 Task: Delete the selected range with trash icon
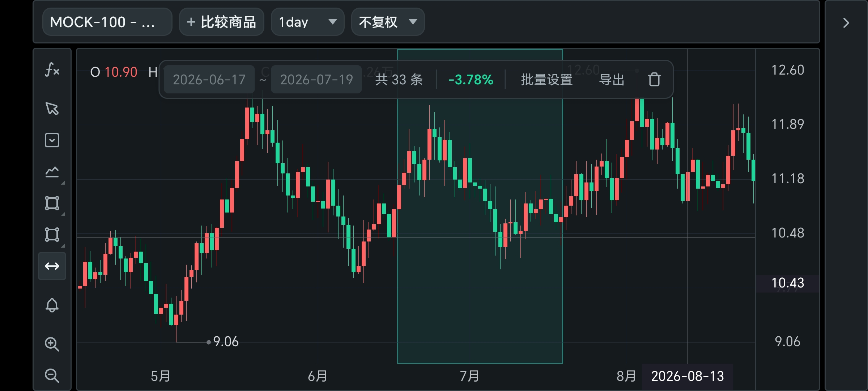tap(654, 79)
